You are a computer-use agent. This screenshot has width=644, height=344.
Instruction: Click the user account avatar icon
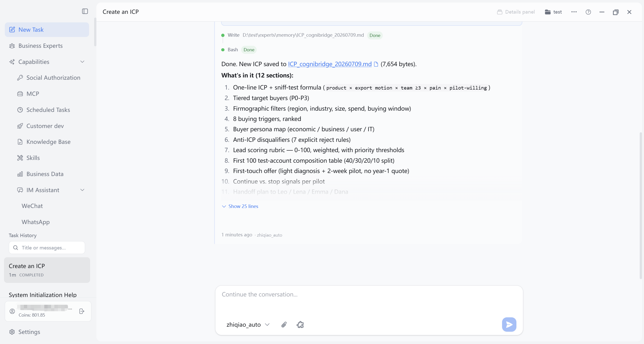[x=12, y=311]
